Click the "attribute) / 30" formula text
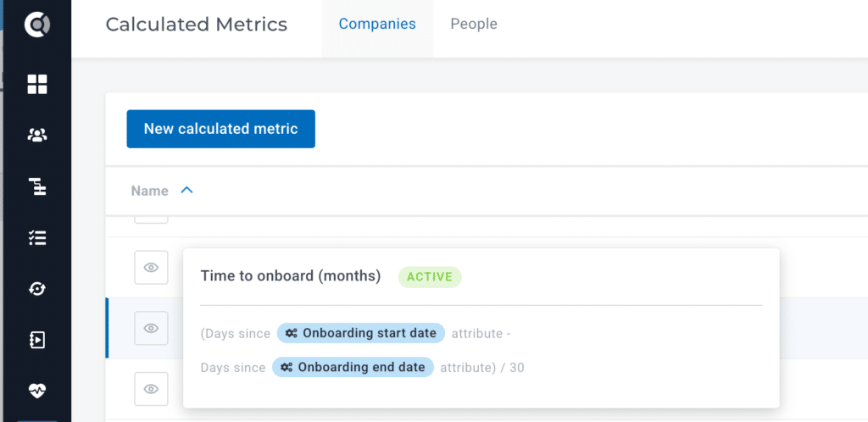Viewport: 868px width, 422px height. click(x=482, y=367)
